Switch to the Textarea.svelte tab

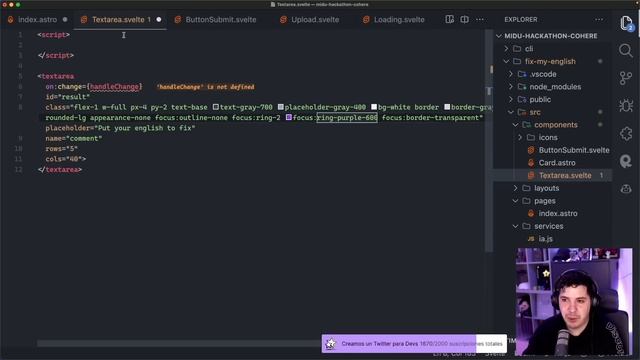point(121,20)
